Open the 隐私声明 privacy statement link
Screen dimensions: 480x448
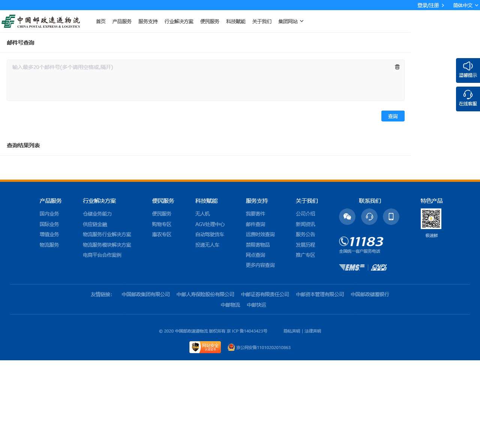(x=292, y=331)
